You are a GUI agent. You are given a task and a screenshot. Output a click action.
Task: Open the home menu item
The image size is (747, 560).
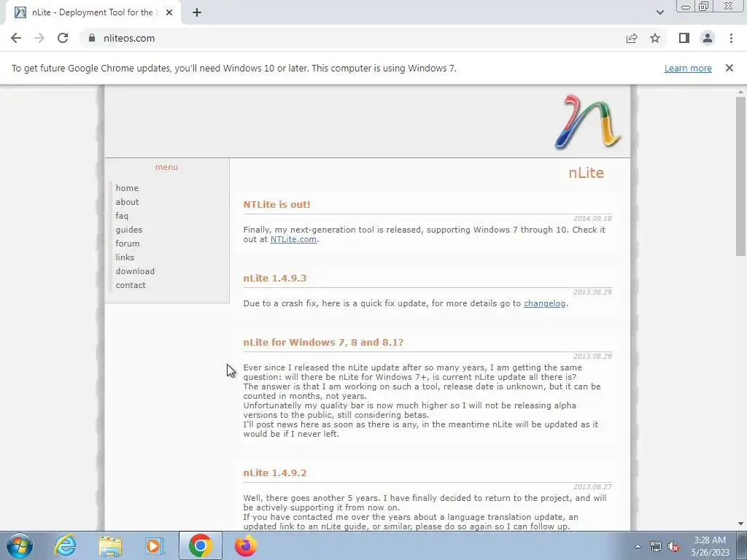point(127,188)
